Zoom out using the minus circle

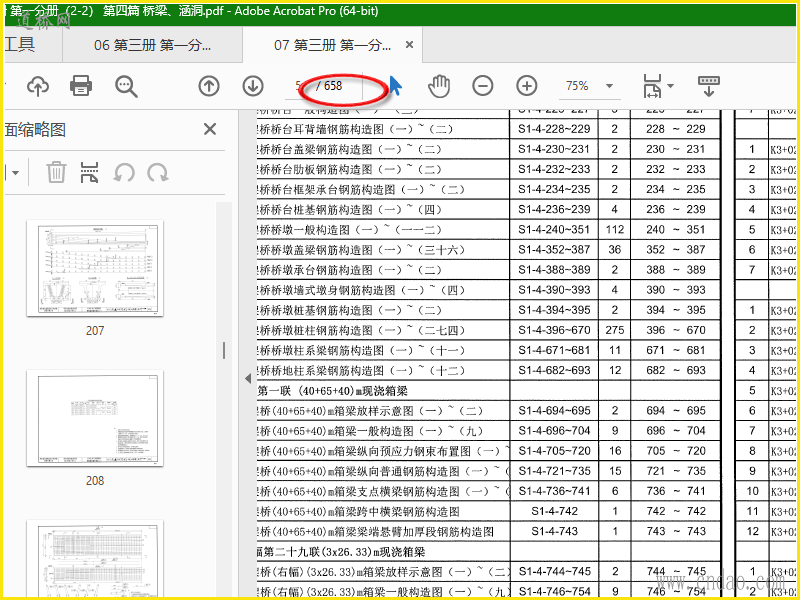tap(483, 86)
